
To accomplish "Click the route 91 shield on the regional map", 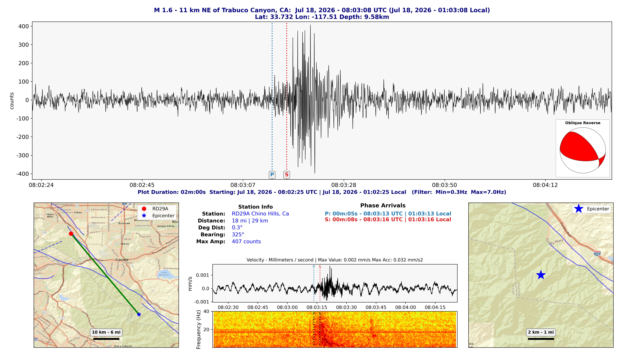I will pos(74,263).
